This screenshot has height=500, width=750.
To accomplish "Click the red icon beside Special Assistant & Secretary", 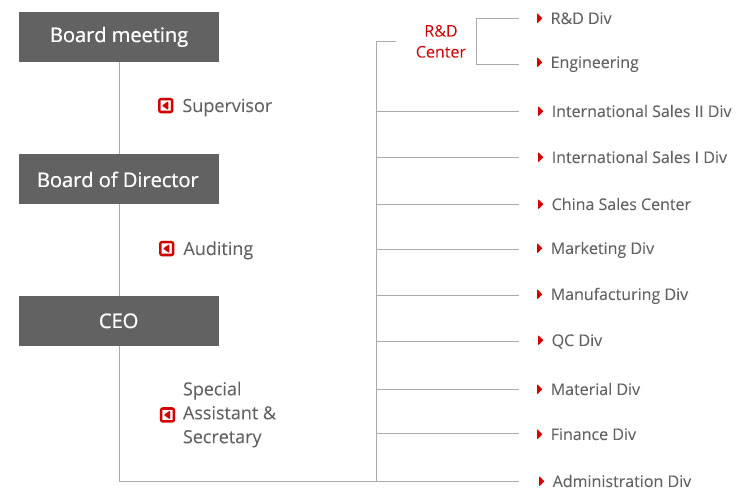I will click(x=167, y=414).
